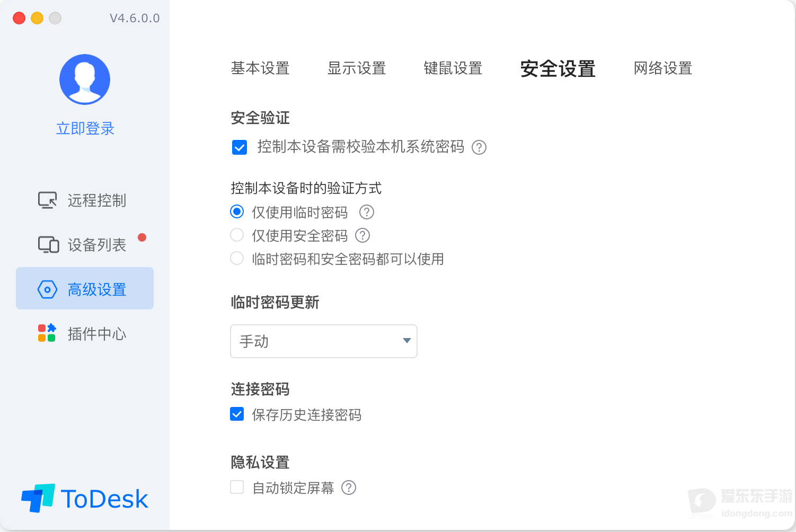796x532 pixels.
Task: Click the device list icon
Action: tap(48, 245)
